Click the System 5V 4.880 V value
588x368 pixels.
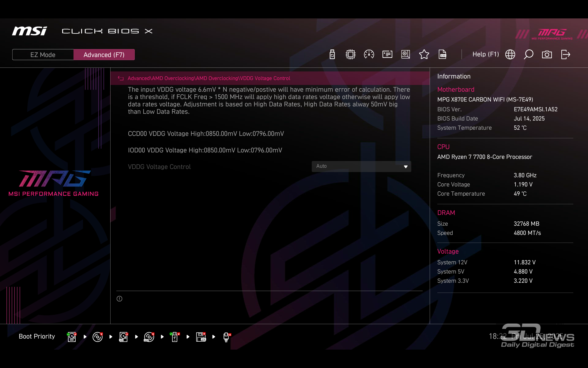coord(523,272)
